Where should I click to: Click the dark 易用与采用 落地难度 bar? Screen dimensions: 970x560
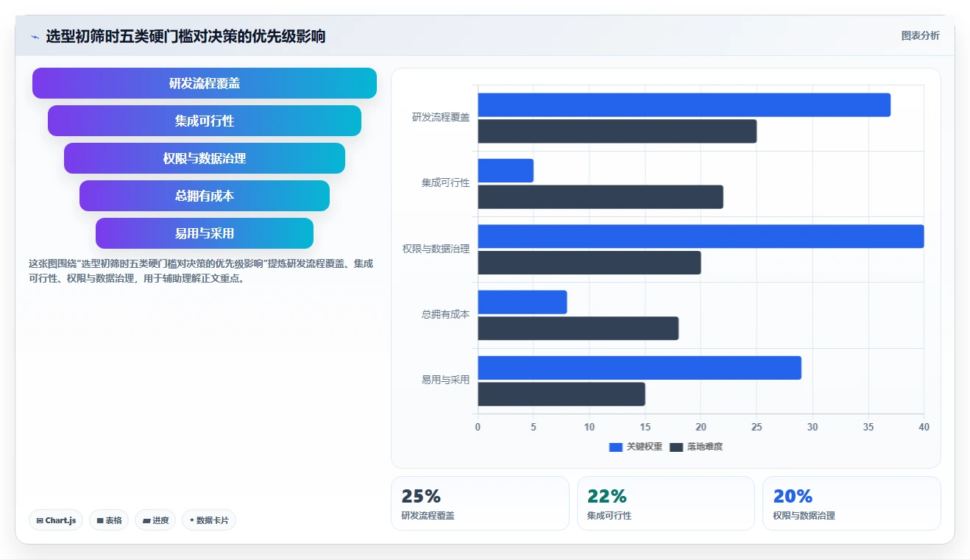tap(562, 394)
